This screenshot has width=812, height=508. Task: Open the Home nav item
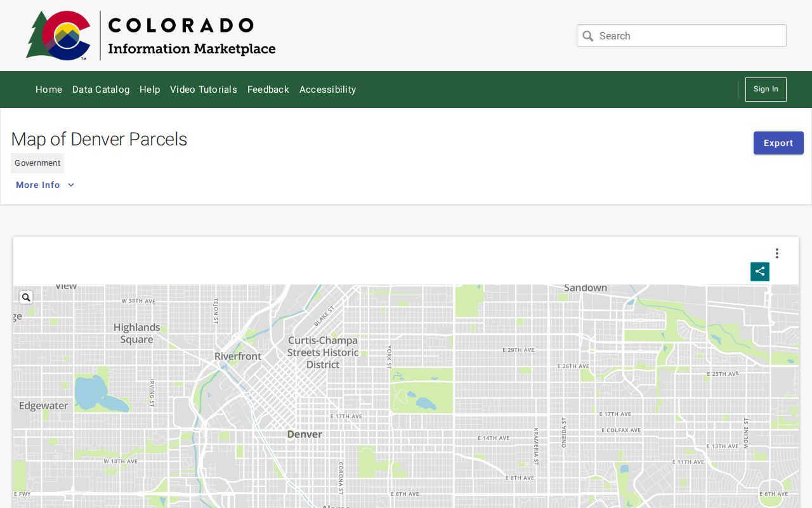pyautogui.click(x=49, y=90)
